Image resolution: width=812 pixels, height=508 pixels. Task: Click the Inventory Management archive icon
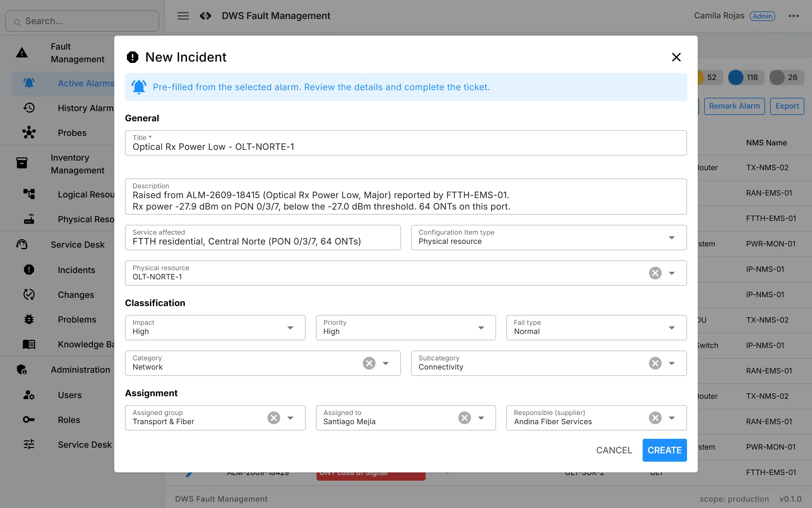(x=22, y=163)
